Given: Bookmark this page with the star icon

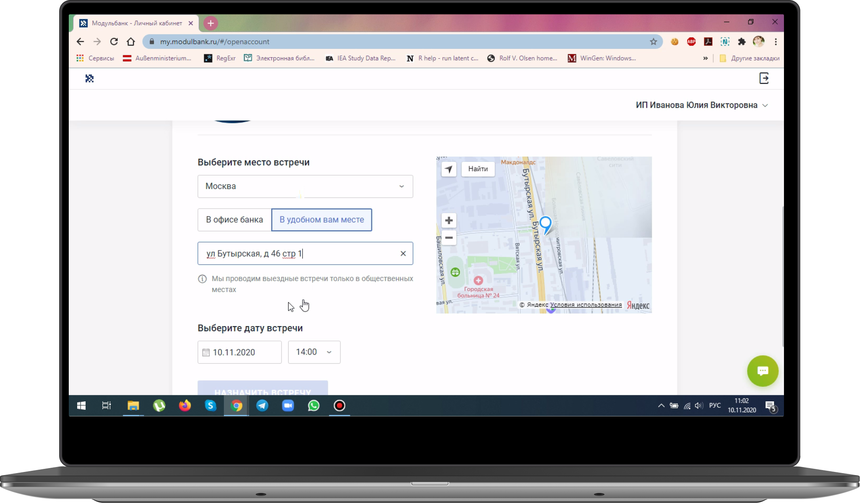Looking at the screenshot, I should pyautogui.click(x=653, y=42).
